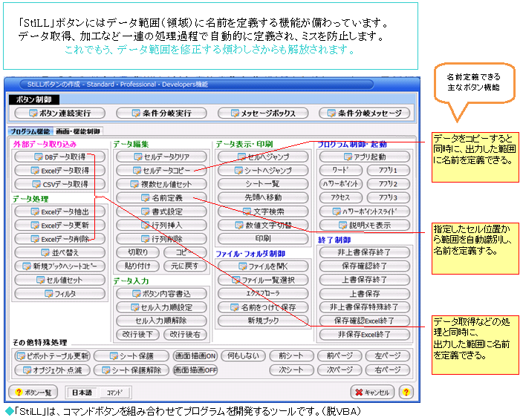Select the ボタン内容書込 button
Screen dimensions: 523x420
coord(161,294)
